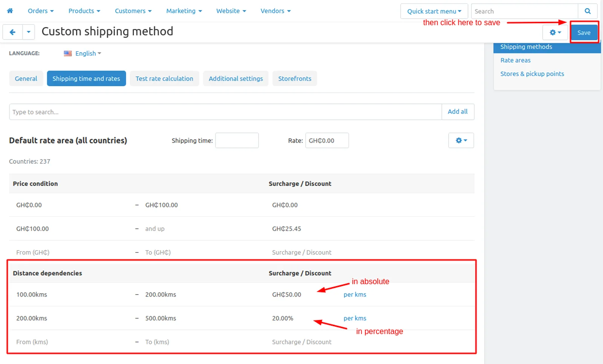603x364 pixels.
Task: Go to the home icon
Action: click(10, 11)
